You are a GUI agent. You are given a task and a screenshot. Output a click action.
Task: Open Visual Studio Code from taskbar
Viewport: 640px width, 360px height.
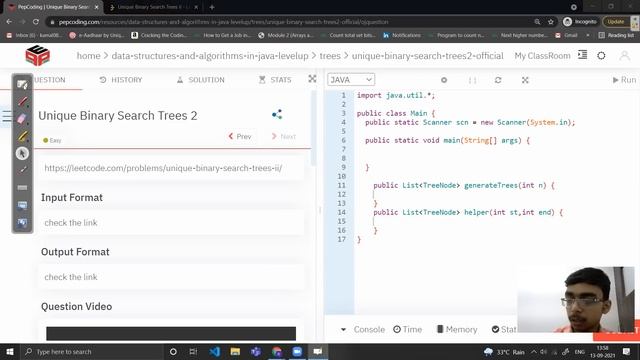point(214,351)
